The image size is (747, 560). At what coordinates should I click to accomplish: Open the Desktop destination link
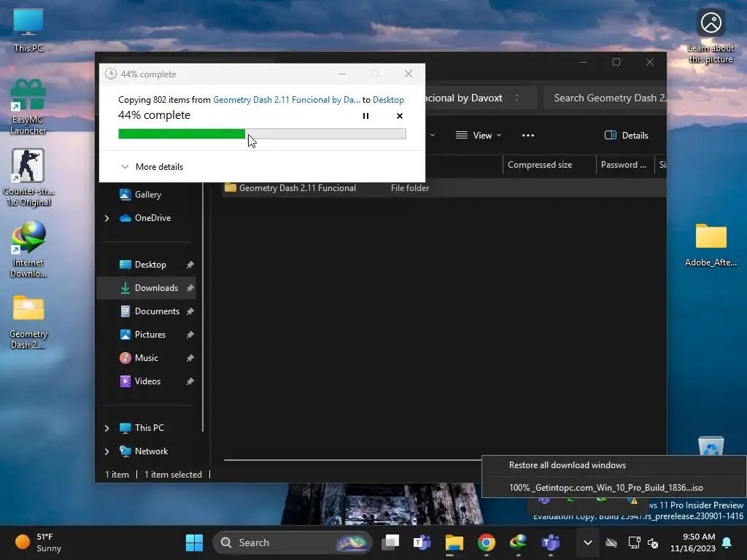point(388,99)
